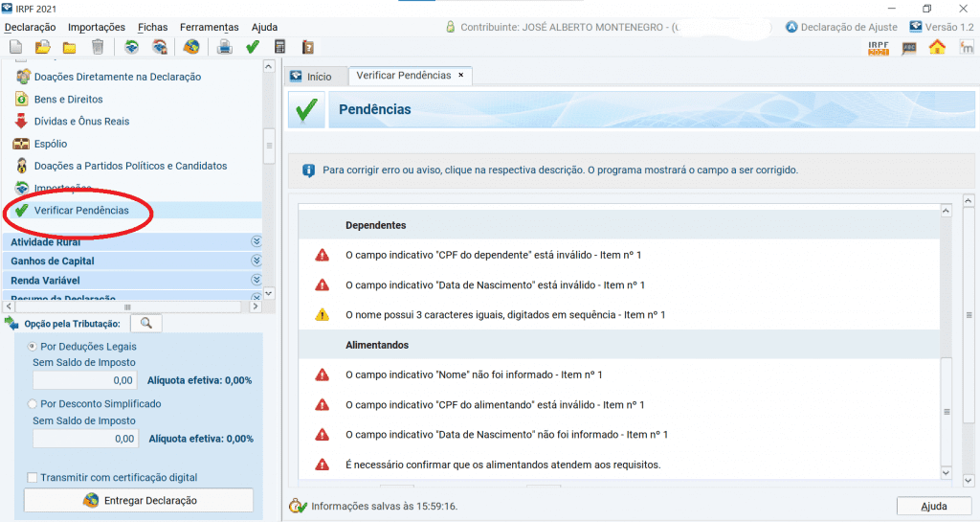Select Por Desconto Simplificado radio button
Screen dimensions: 980x522
pyautogui.click(x=32, y=404)
